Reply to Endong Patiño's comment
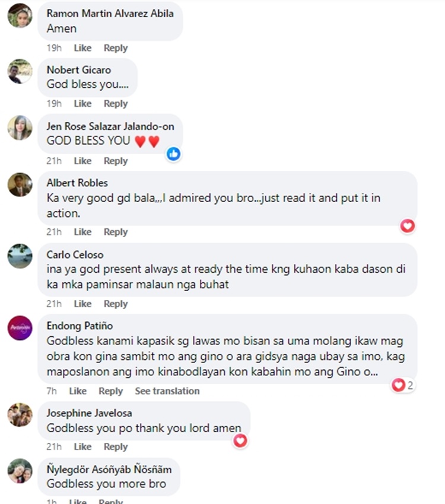Image resolution: width=445 pixels, height=504 pixels. pos(110,391)
